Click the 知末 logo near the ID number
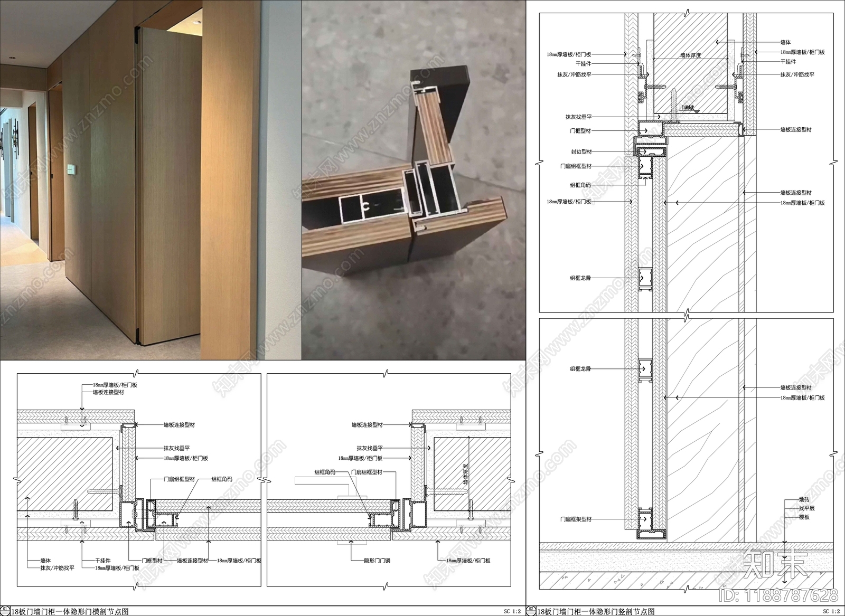The width and height of the screenshot is (845, 616). click(774, 564)
